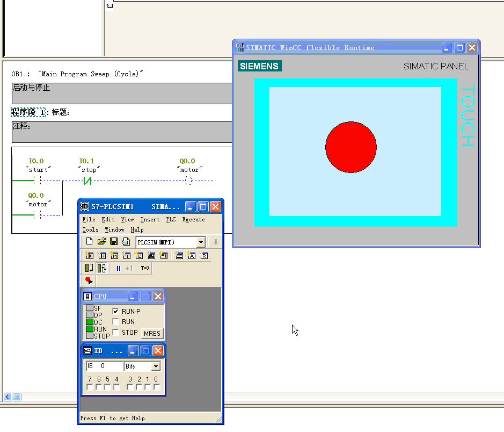
Task: Toggle input bit 1 checkbox in IB panel
Action: pyautogui.click(x=148, y=387)
